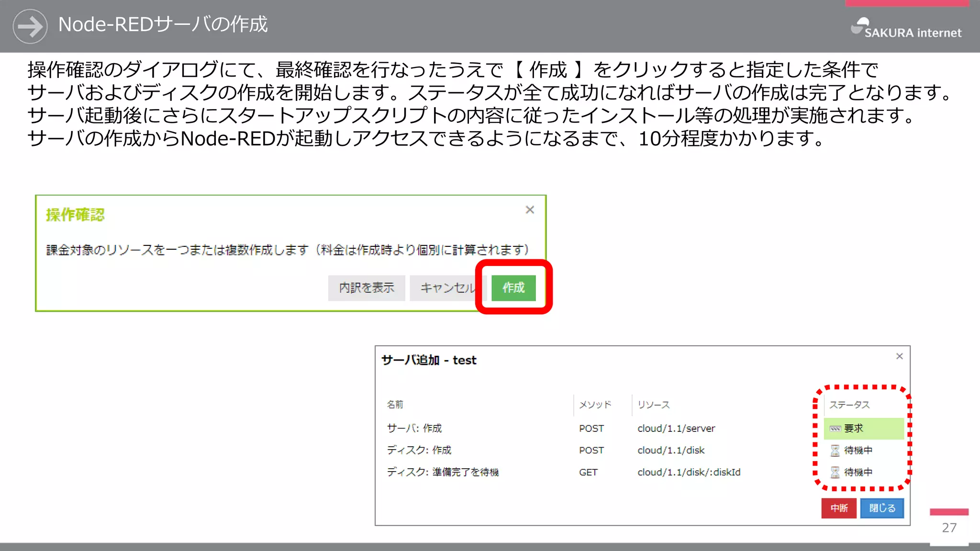Click cloud/1.1/disk resource text
The height and width of the screenshot is (551, 980).
point(671,451)
